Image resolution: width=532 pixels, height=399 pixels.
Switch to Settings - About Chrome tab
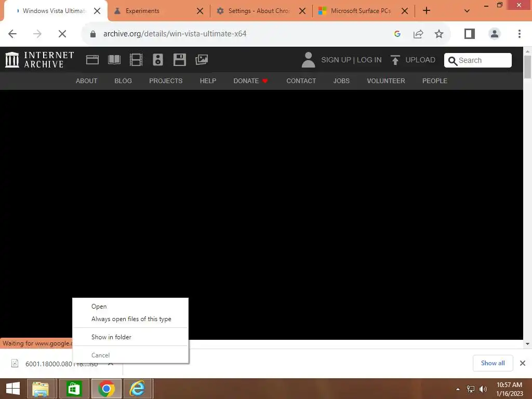[261, 11]
